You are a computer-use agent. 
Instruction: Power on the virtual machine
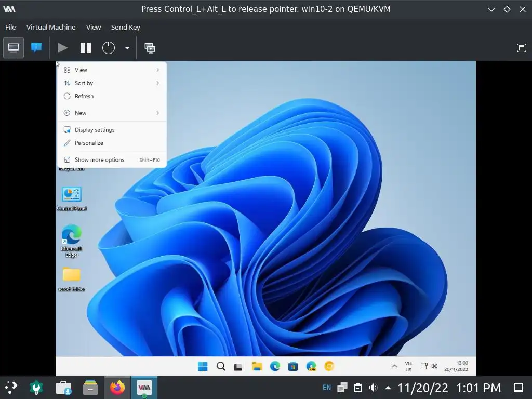62,48
